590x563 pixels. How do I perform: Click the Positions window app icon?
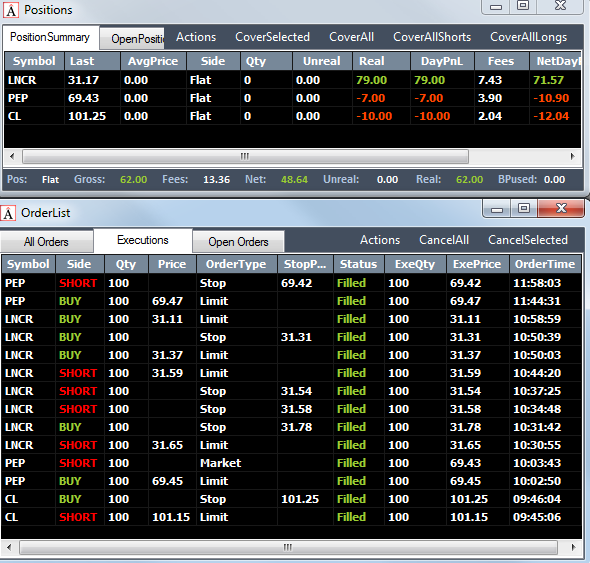(x=11, y=10)
